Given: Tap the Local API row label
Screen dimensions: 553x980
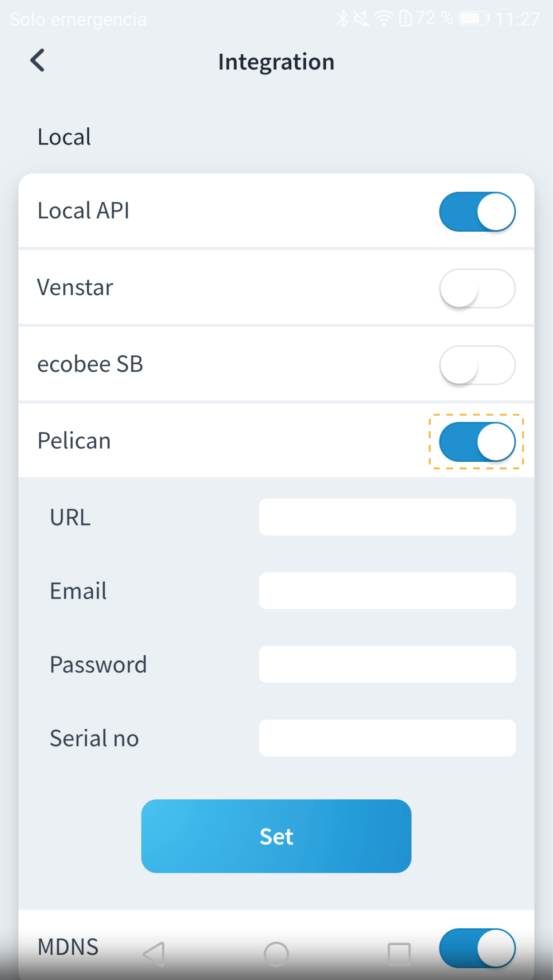Looking at the screenshot, I should (84, 211).
